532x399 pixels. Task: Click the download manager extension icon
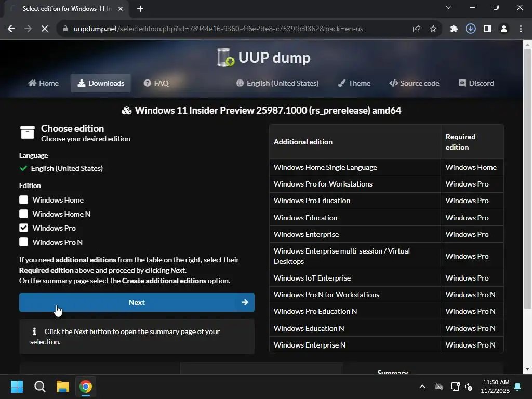[471, 29]
